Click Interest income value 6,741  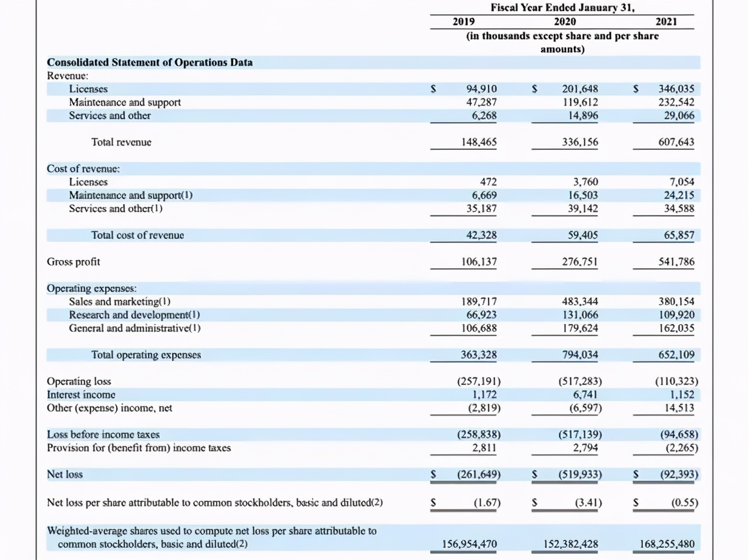click(x=585, y=395)
